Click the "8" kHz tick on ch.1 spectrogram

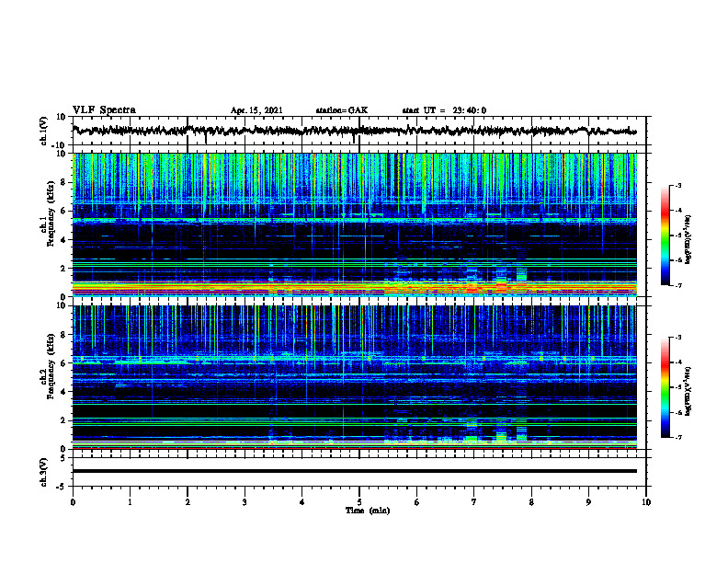pos(64,182)
